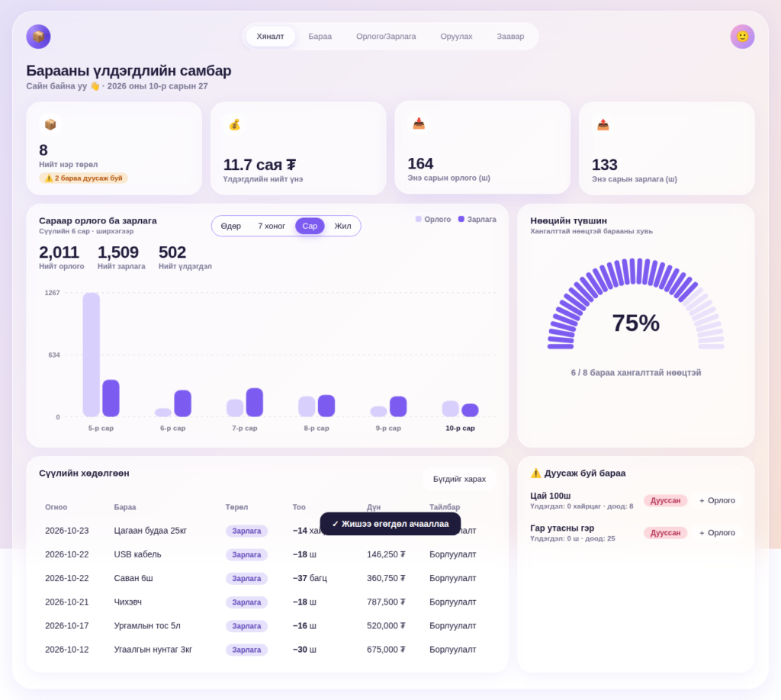
Task: Click the purple box app logo
Action: (38, 37)
